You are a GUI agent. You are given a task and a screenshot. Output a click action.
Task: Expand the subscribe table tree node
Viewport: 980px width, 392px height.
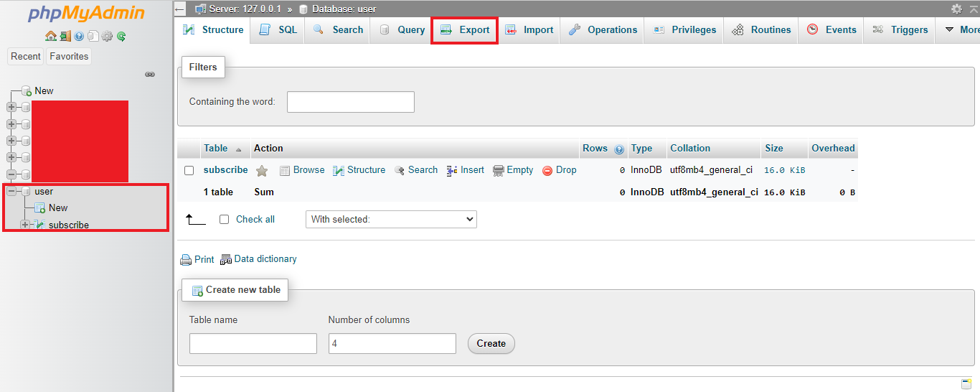click(x=25, y=225)
